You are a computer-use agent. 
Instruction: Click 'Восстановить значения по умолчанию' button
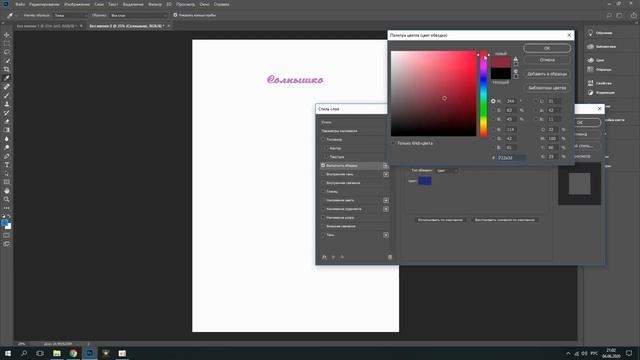pos(505,220)
